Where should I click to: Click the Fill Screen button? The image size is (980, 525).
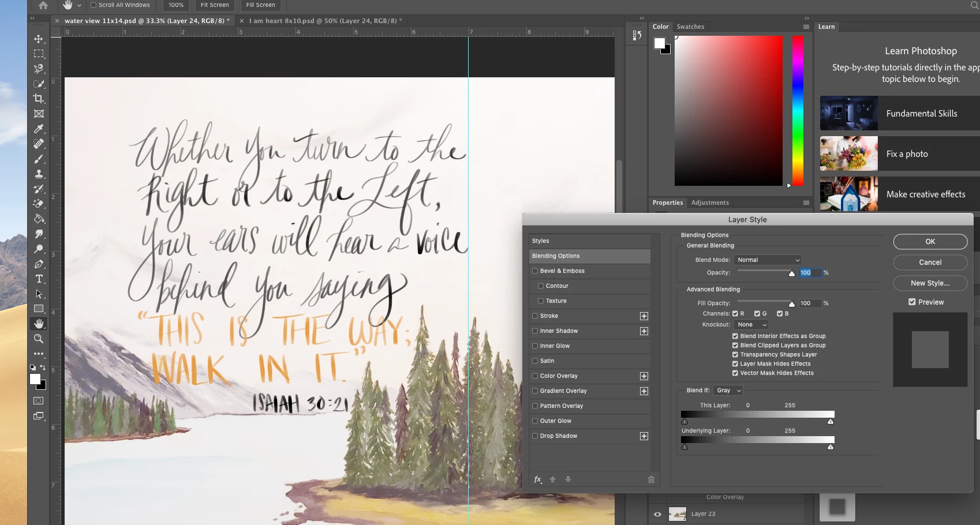261,5
